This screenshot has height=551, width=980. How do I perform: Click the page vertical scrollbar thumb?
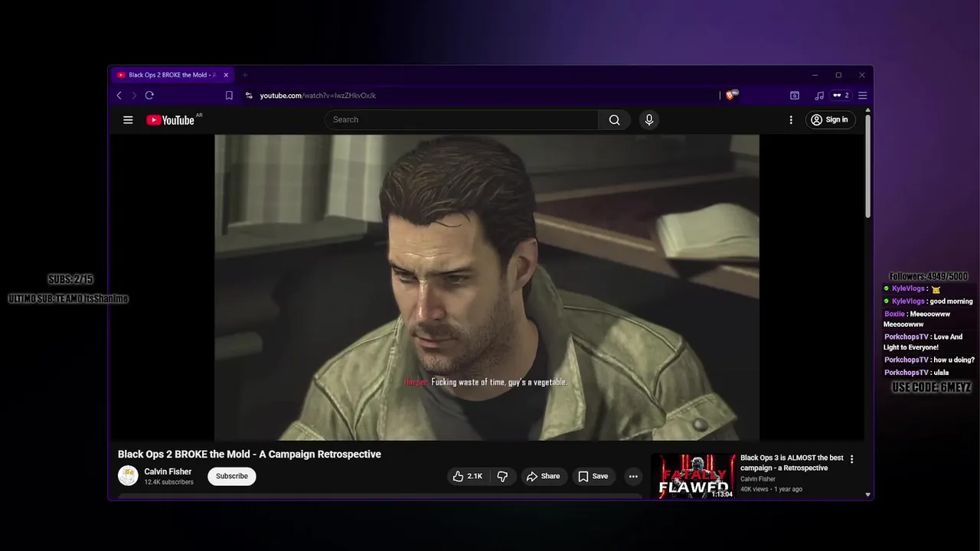[867, 166]
